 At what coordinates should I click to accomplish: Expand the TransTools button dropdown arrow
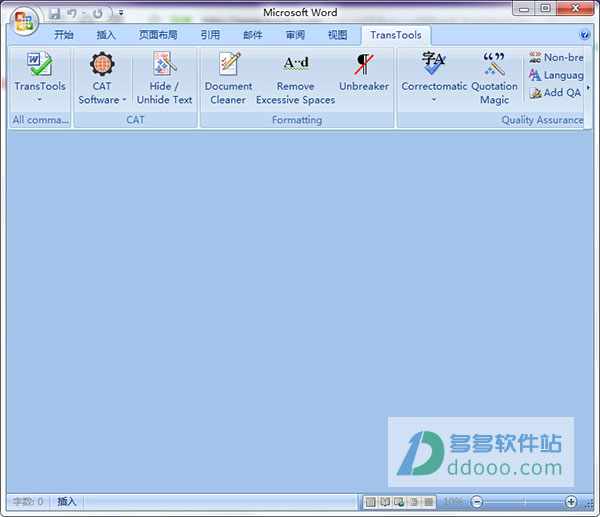pyautogui.click(x=39, y=99)
